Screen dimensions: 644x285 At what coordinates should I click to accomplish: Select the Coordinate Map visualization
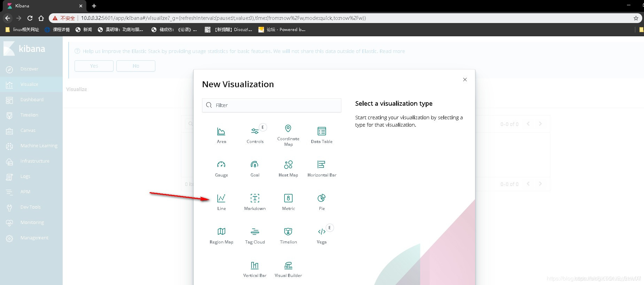tap(288, 135)
